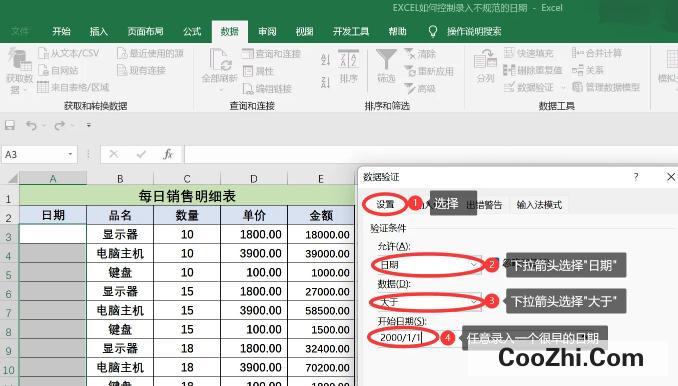Click the Save icon in quick access toolbar
The width and height of the screenshot is (678, 386).
10,125
